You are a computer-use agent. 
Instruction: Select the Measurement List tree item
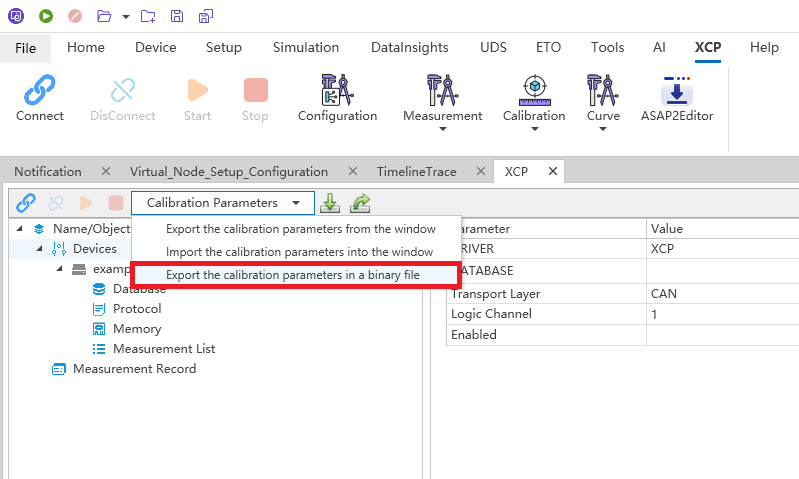click(164, 349)
